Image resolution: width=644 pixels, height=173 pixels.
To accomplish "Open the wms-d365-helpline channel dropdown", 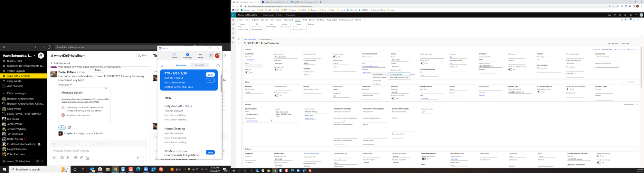I will 68,55.
